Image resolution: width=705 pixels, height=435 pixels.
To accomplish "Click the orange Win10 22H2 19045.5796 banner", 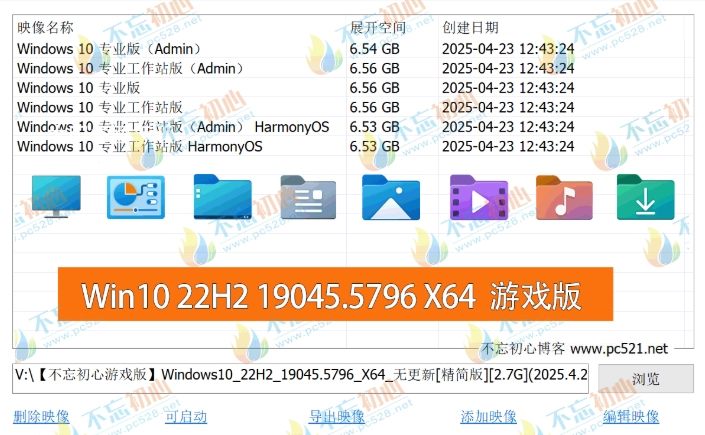I will coord(335,294).
